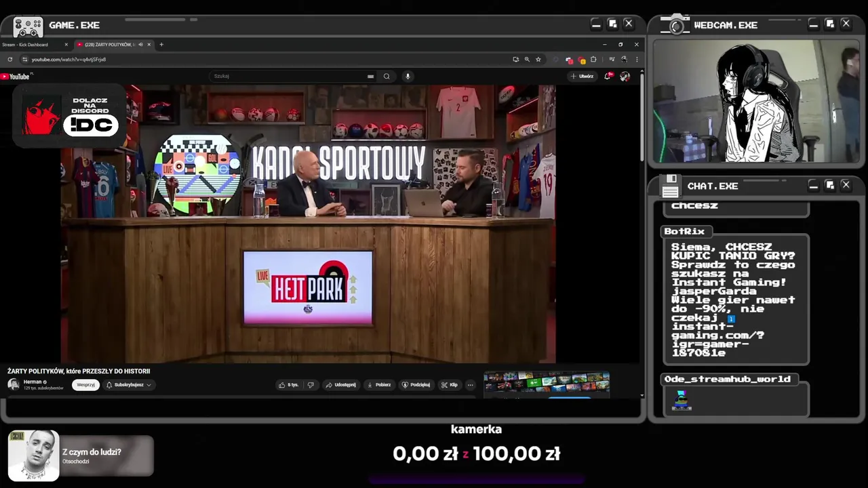Screen dimensions: 868x488
Task: Open the YouTube home logo
Action: coord(15,77)
